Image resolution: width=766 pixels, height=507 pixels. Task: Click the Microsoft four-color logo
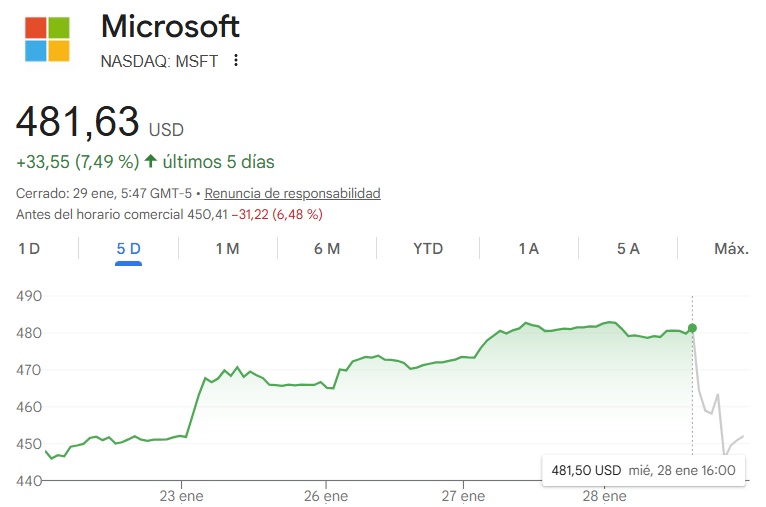point(47,39)
